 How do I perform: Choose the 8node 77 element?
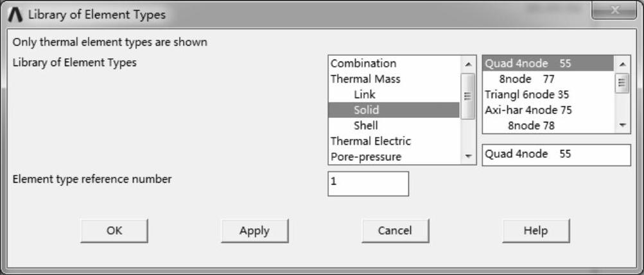[527, 79]
